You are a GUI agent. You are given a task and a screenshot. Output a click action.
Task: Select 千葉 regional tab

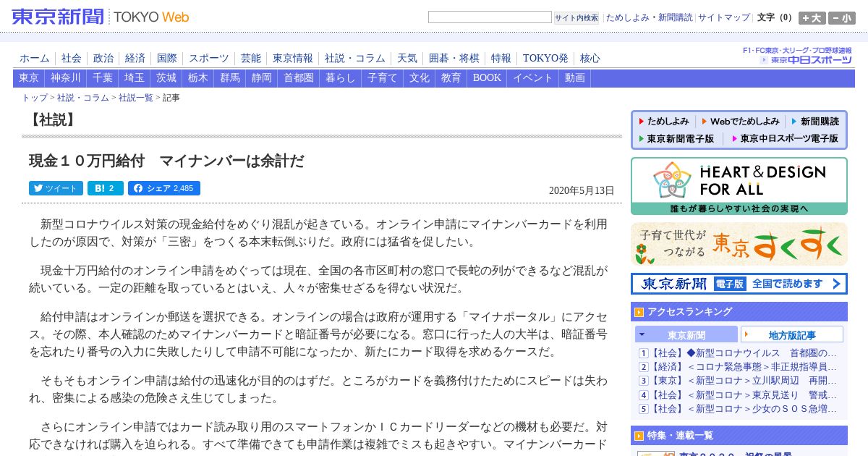(x=103, y=78)
